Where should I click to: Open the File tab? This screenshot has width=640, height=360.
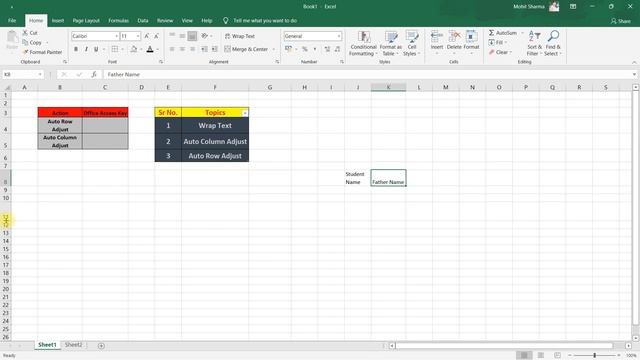12,20
